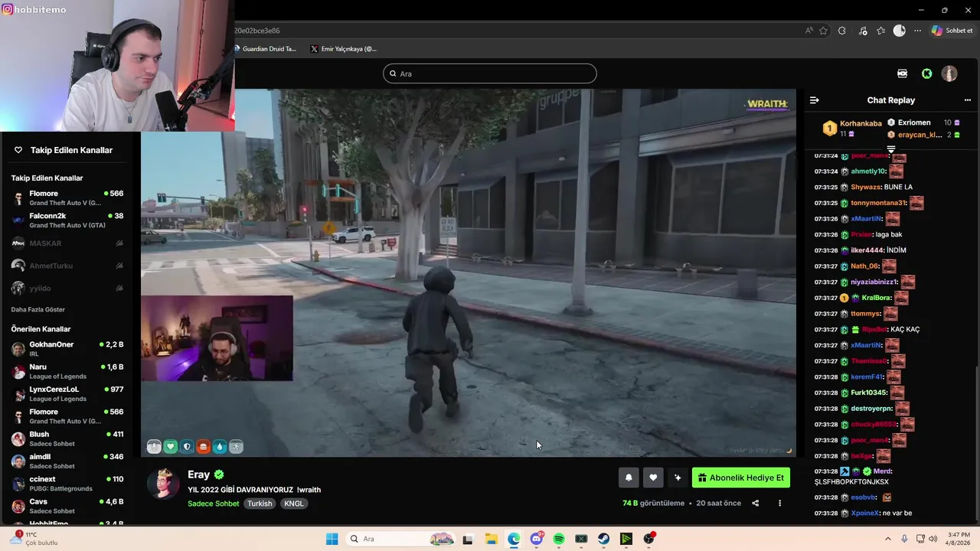Open ccinext PUBG channel
Screen dimensions: 980x551
point(67,484)
